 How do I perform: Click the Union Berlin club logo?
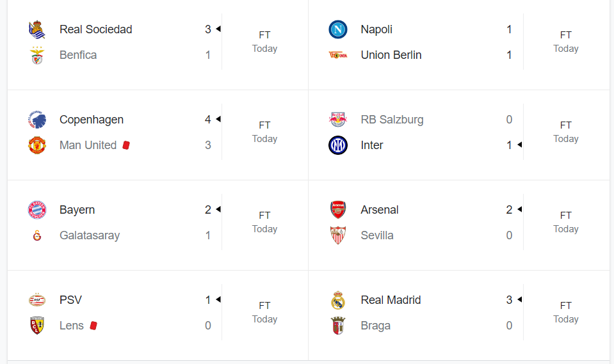pos(338,56)
